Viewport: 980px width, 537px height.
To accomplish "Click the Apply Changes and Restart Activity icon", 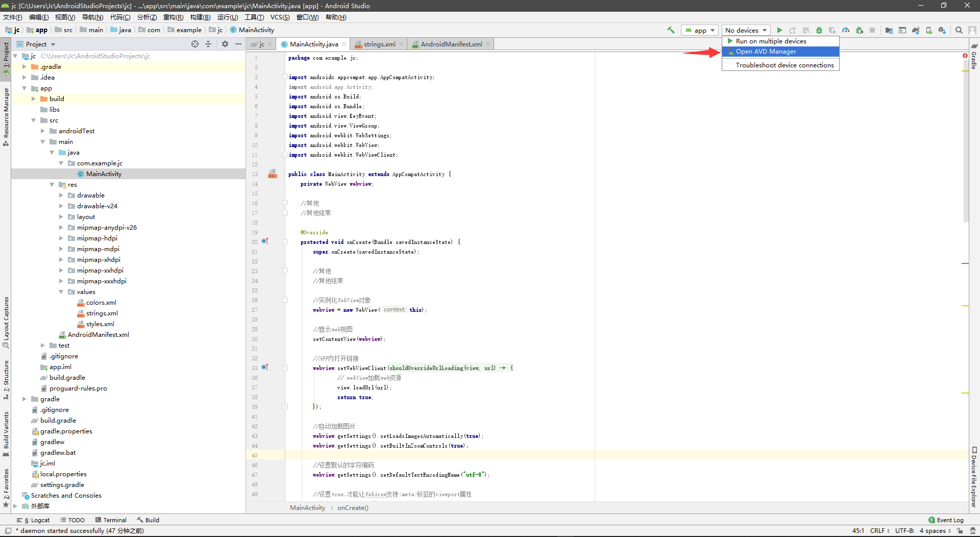I will [x=793, y=30].
